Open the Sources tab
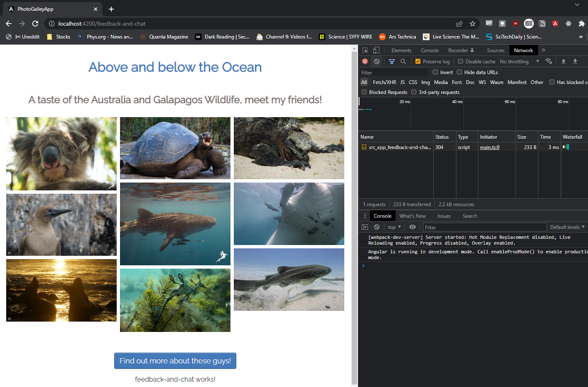This screenshot has width=588, height=387. (495, 50)
